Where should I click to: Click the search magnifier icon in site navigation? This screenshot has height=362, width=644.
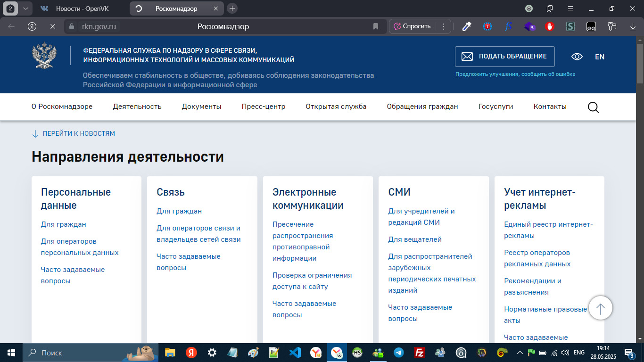point(593,107)
